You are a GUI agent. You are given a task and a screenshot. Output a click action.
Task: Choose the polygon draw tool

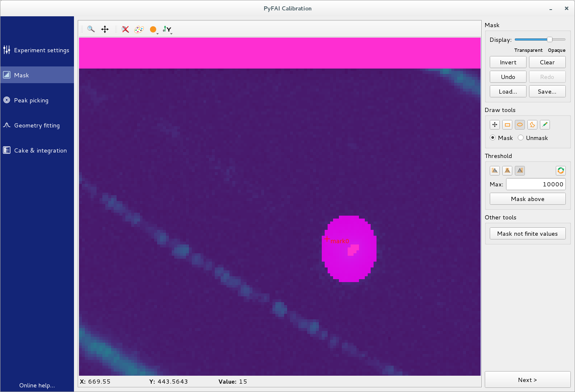point(532,125)
